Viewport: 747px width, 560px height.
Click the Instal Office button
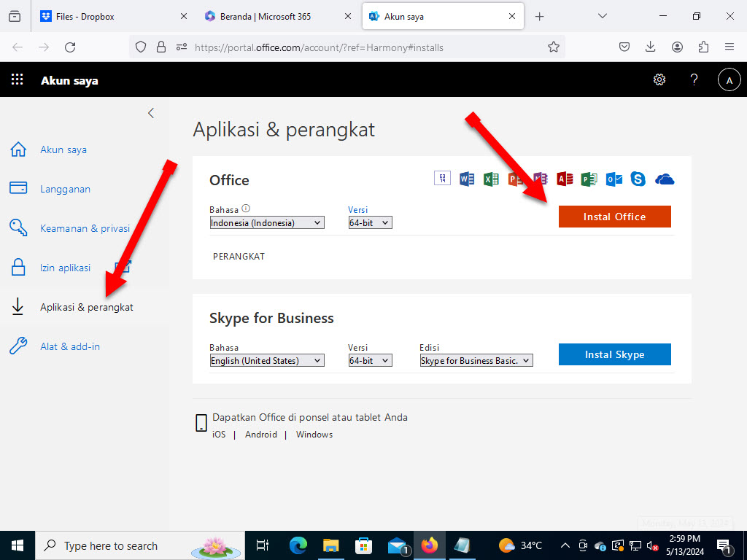point(614,217)
